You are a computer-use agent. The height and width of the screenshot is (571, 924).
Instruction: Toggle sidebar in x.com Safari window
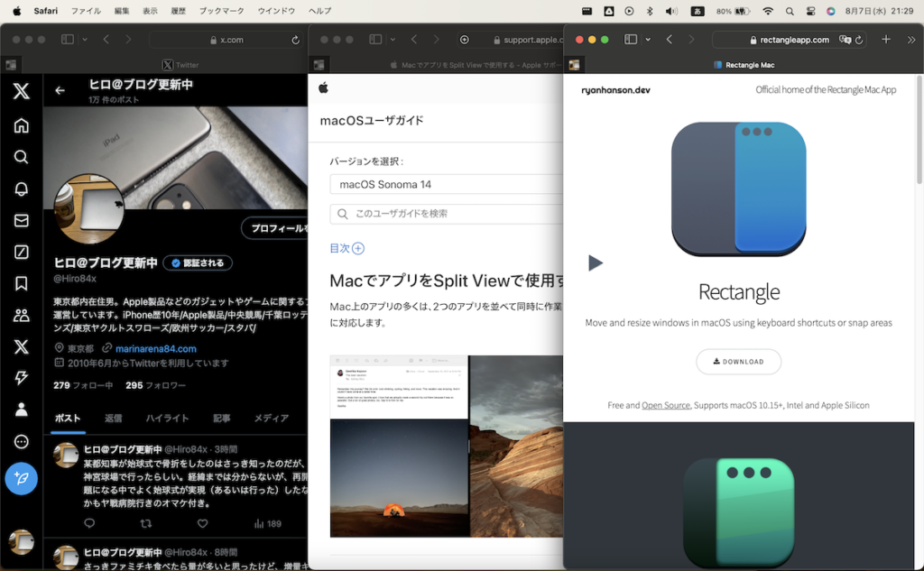pos(67,40)
